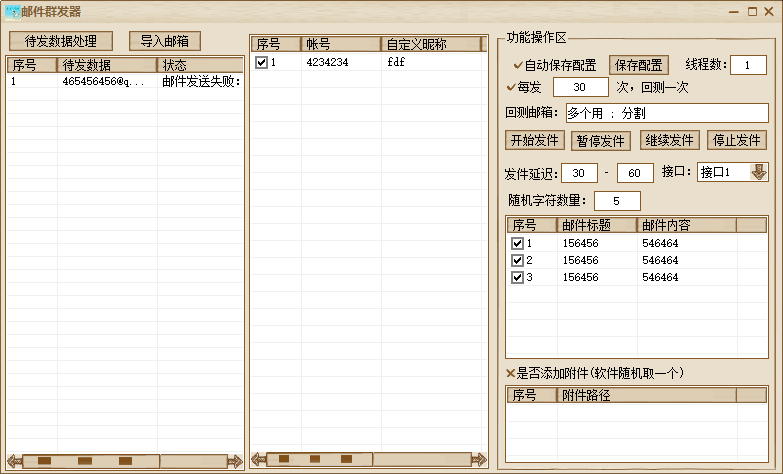Image resolution: width=783 pixels, height=474 pixels.
Task: Toggle 自动保存配置 checkmark option
Action: 518,65
